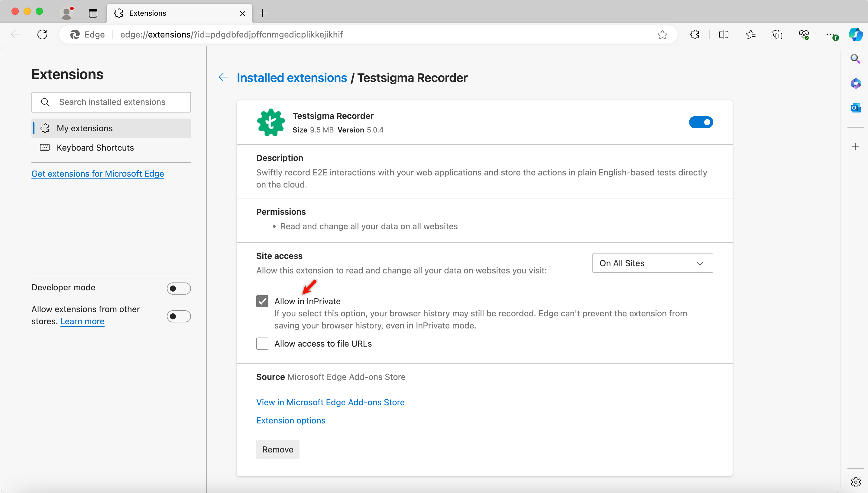
Task: Open the Collections icon
Action: point(777,34)
